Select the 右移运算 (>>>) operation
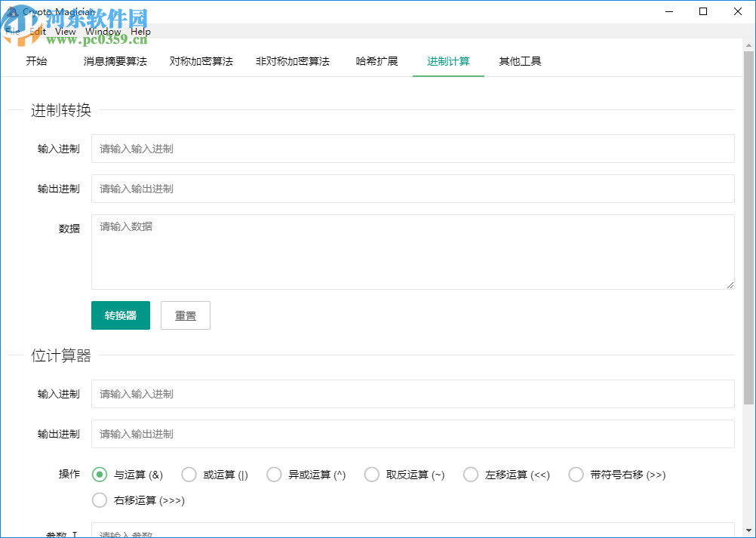Screen dimensions: 756x538 [x=99, y=500]
